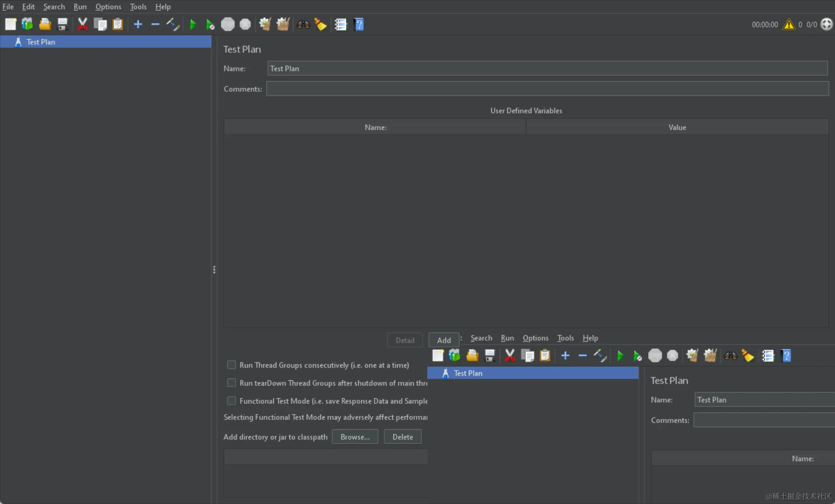The image size is (835, 504).
Task: Click the yellow warning log viewer icon
Action: pos(788,24)
